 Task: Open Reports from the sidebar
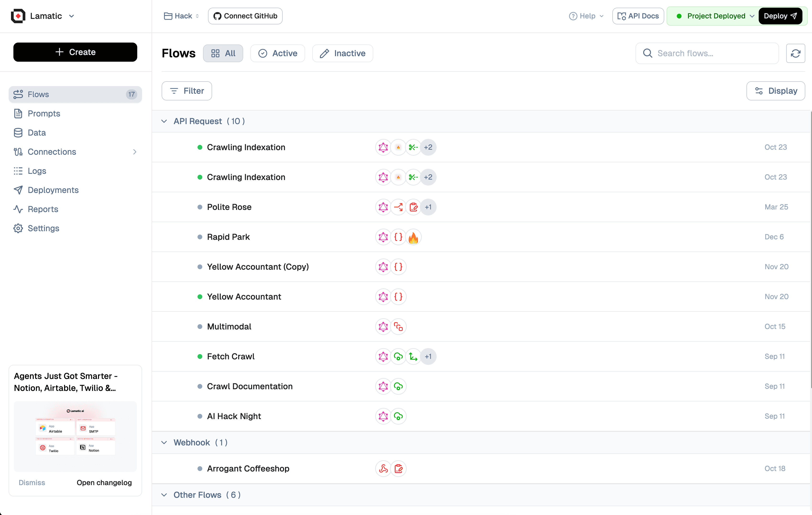tap(43, 209)
